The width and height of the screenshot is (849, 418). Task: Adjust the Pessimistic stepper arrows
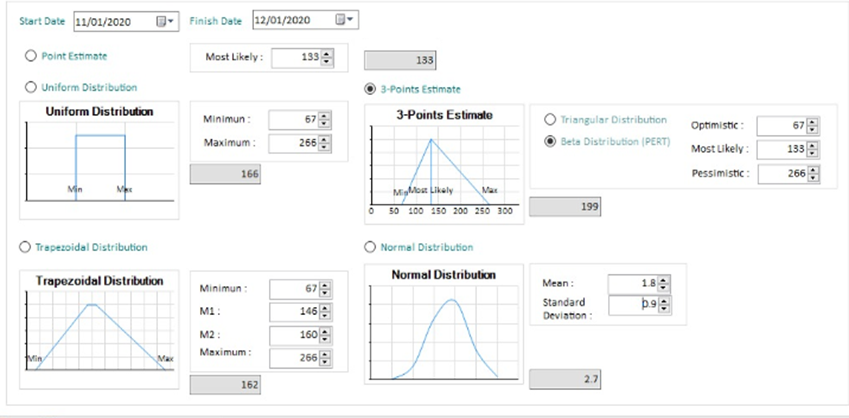[x=813, y=174]
